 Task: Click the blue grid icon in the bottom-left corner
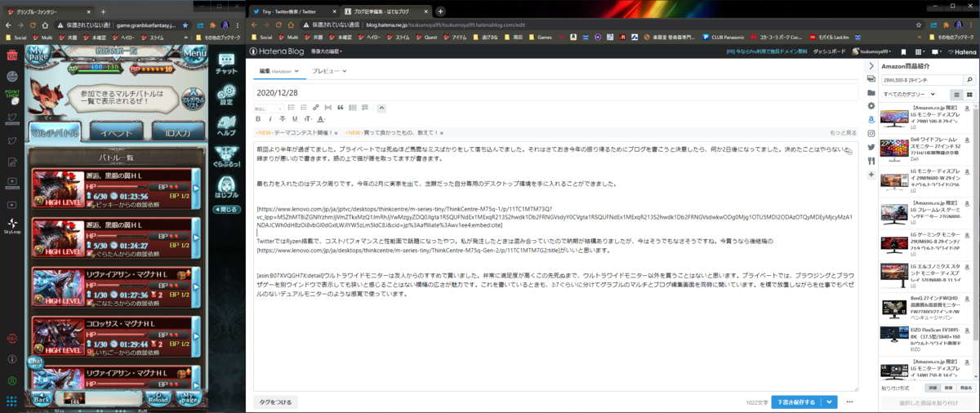11,402
